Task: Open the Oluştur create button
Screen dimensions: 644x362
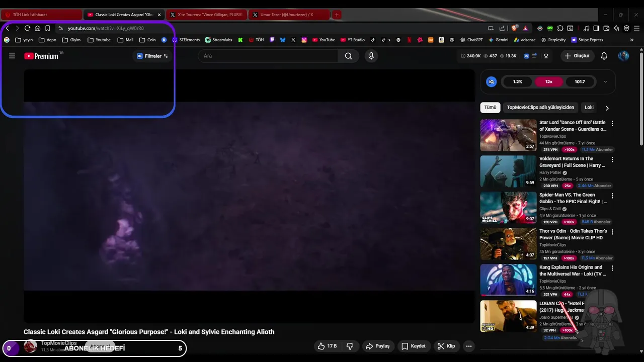Action: pos(577,56)
